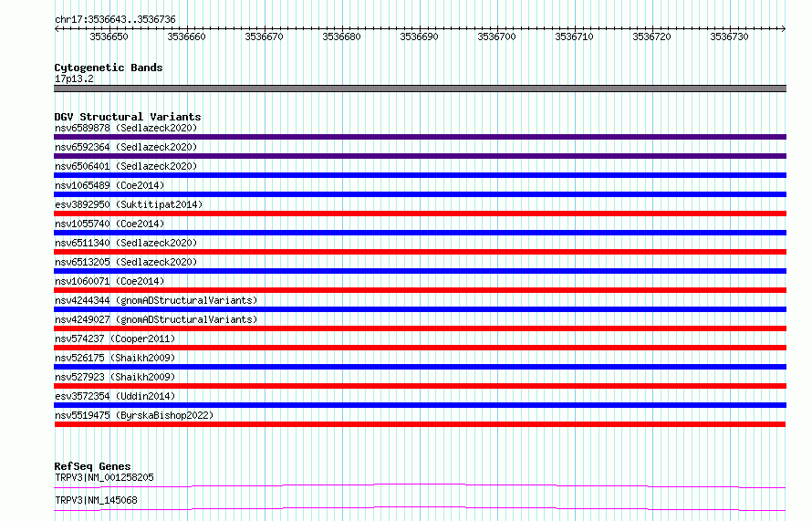This screenshot has width=812, height=521.
Task: Select variant label nsv4249027 (gnomADStructuralVariants)
Action: point(156,319)
